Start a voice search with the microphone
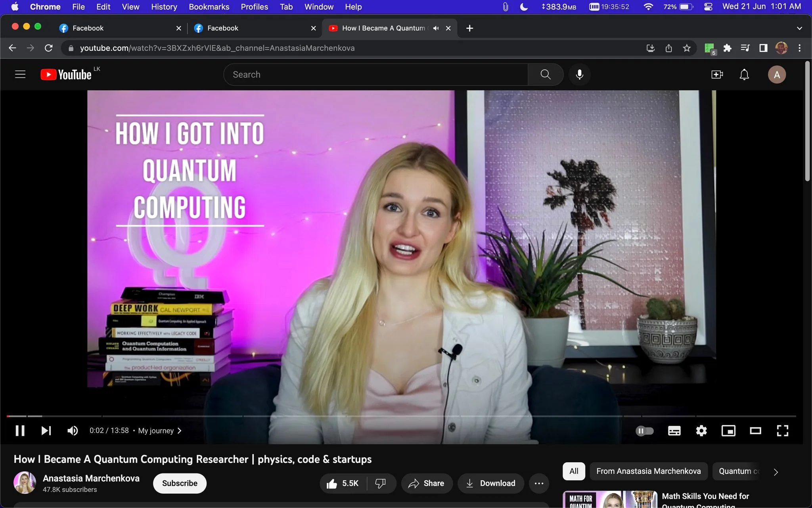 click(x=579, y=74)
